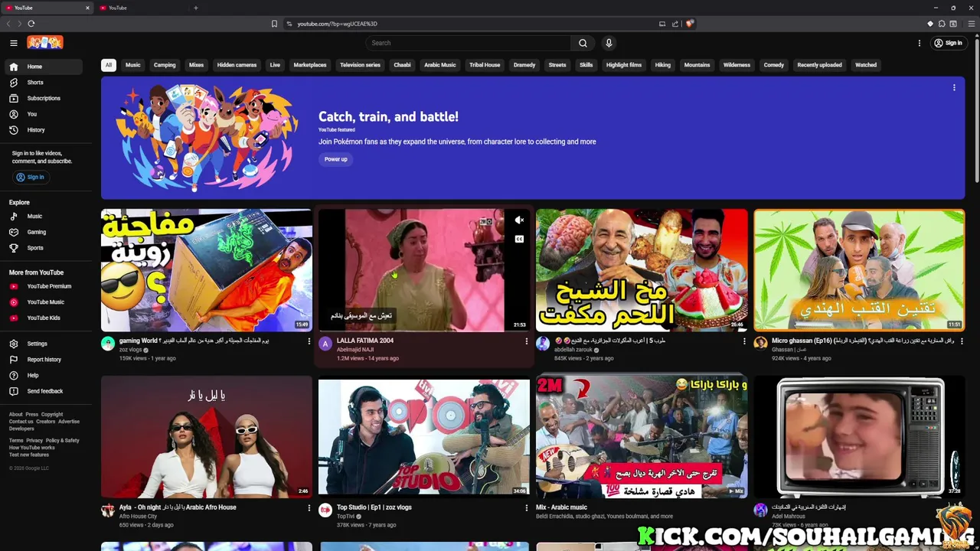Reload the page in the browser
980x551 pixels.
point(31,24)
